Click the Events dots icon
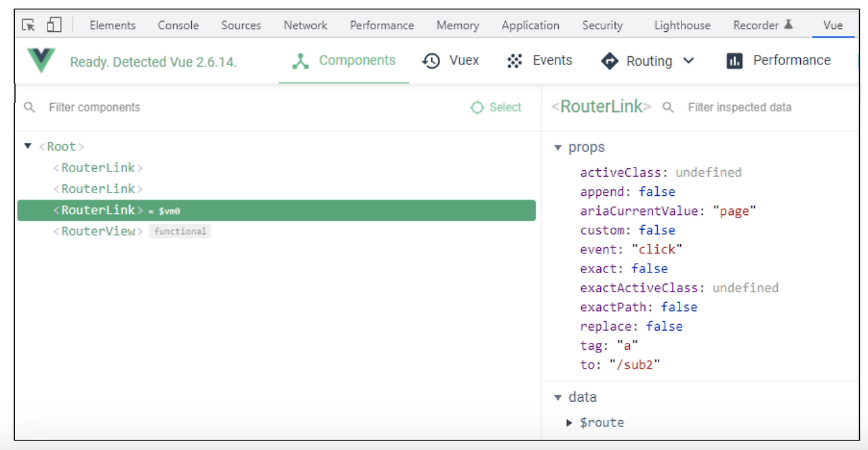Viewport: 868px width, 450px height. [x=515, y=61]
